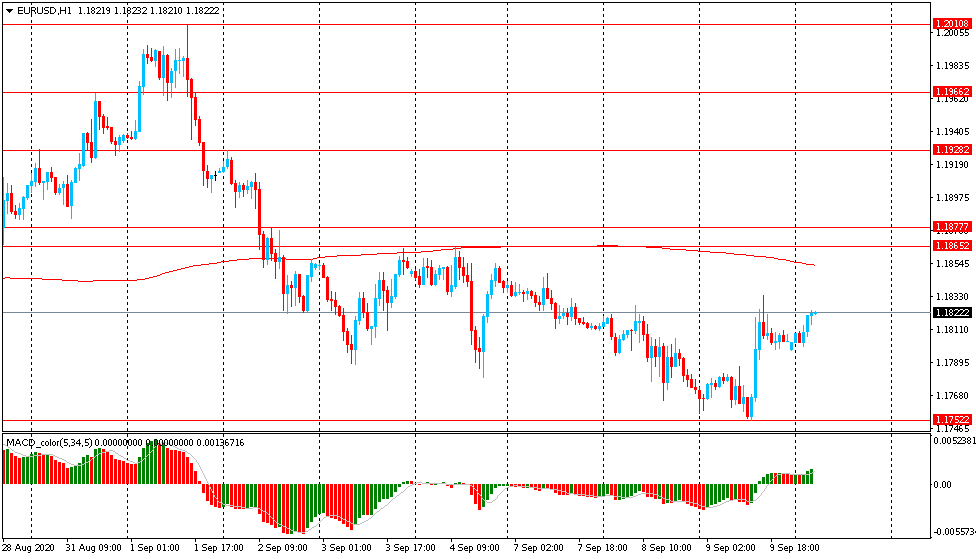This screenshot has width=976, height=559.
Task: Click the 0.00 MACD scale value
Action: 942,484
